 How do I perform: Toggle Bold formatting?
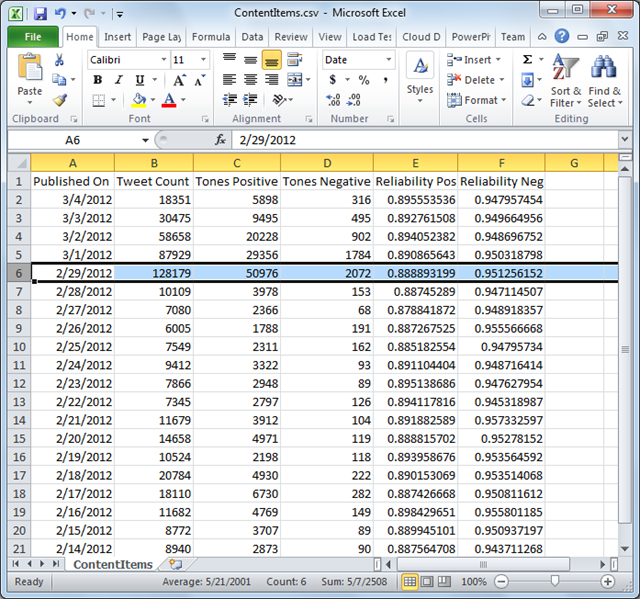97,80
